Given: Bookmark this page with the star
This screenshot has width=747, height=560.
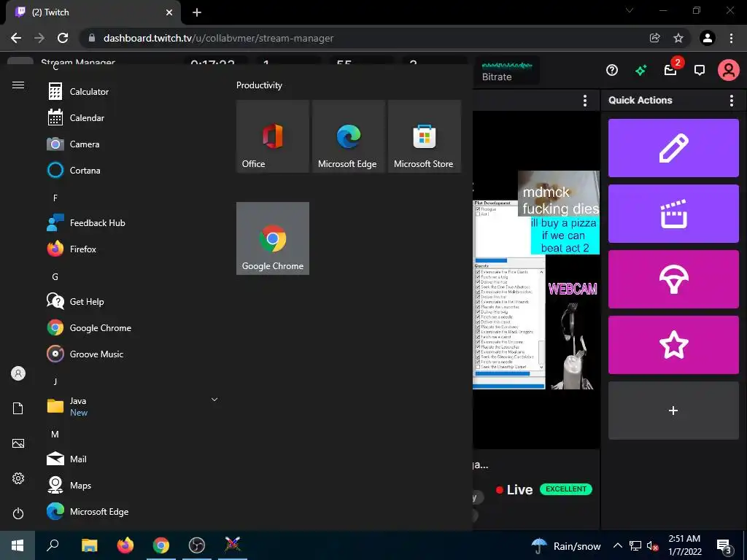Looking at the screenshot, I should click(x=678, y=38).
